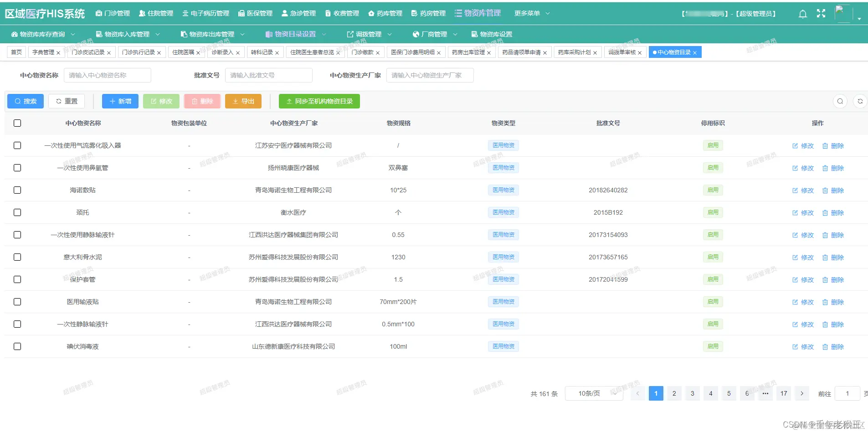Open the 收费管理 module icon
The width and height of the screenshot is (868, 433).
(x=327, y=13)
